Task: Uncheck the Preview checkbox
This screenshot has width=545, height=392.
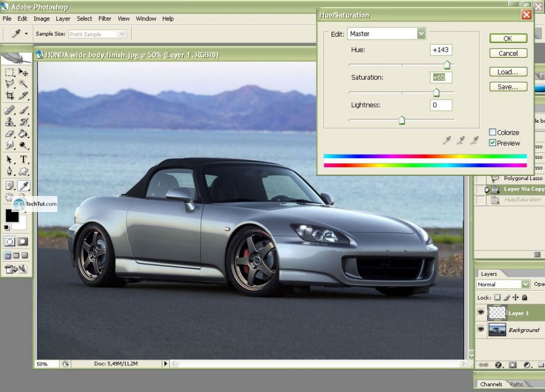Action: (493, 143)
